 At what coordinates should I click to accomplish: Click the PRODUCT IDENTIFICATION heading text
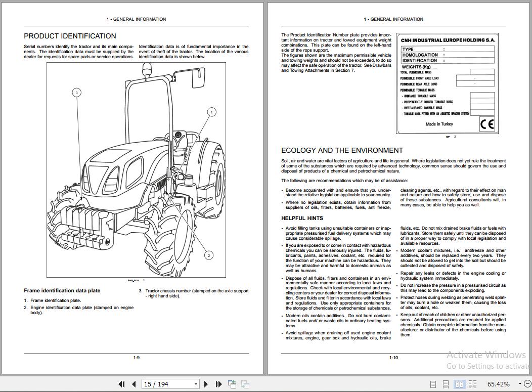[69, 36]
